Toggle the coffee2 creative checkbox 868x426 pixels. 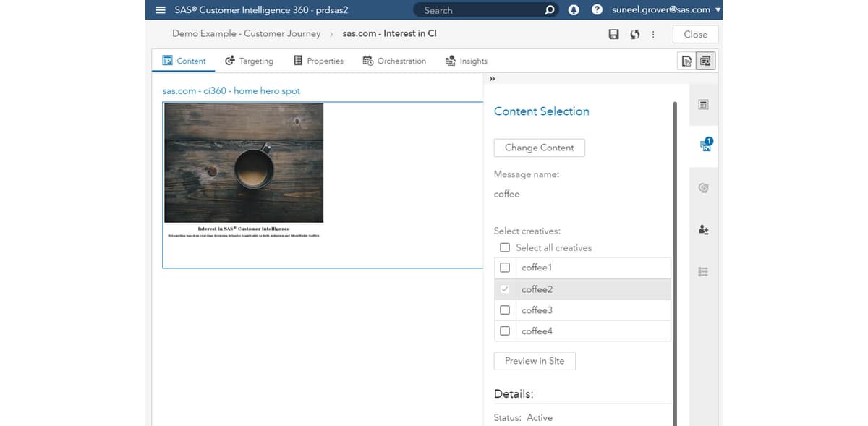[505, 289]
